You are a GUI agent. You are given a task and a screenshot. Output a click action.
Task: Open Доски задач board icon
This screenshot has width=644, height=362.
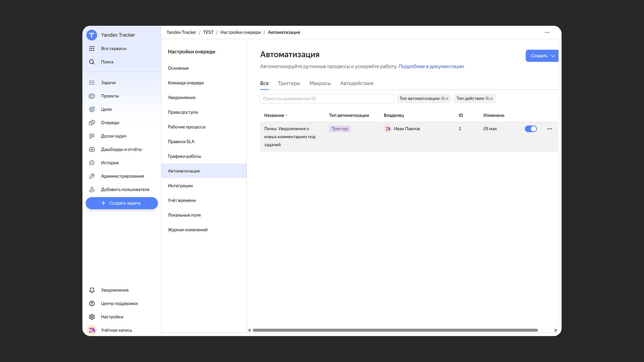pos(92,136)
